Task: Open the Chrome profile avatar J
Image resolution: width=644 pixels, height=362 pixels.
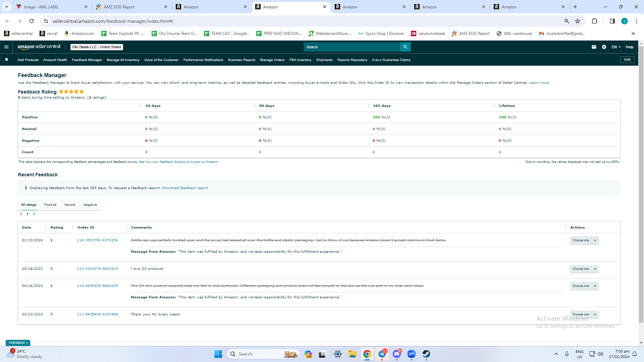Action: click(625, 21)
